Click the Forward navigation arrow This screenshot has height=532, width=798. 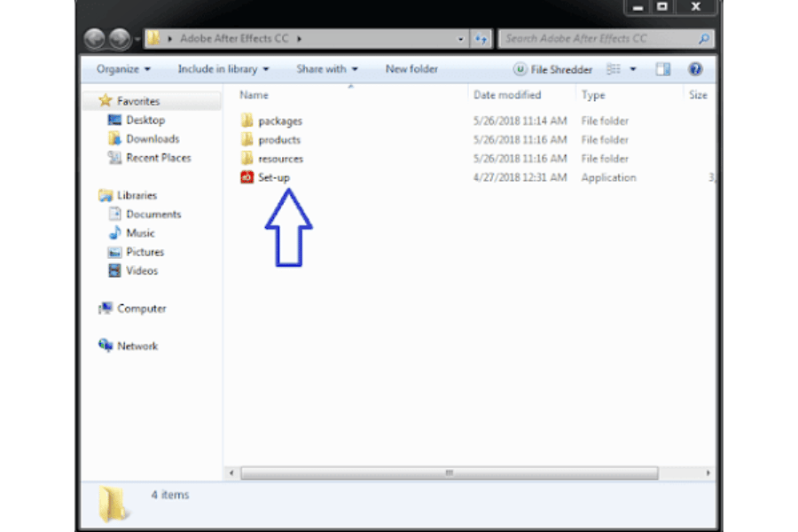point(120,39)
